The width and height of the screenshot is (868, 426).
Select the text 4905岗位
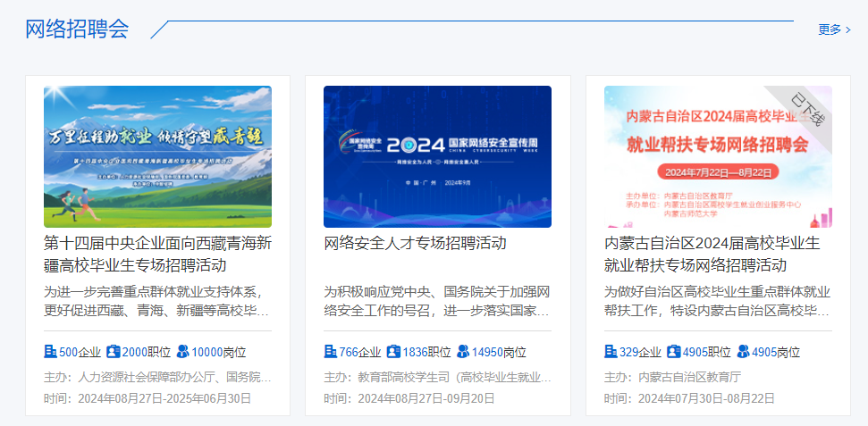click(776, 352)
